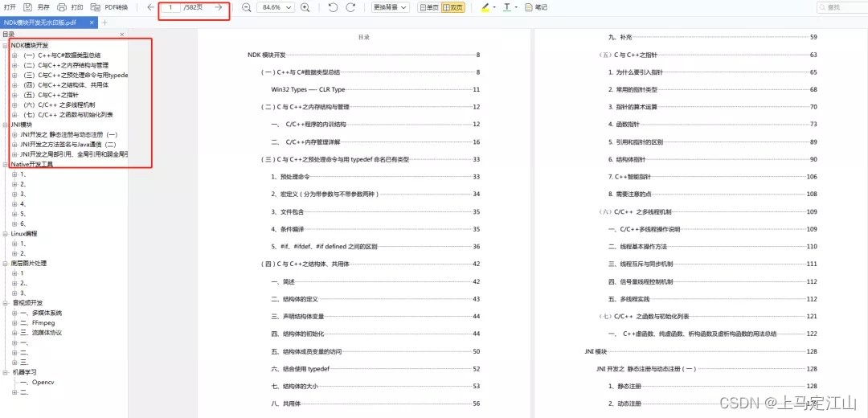The image size is (868, 418).
Task: Go to previous page with left arrow
Action: coord(150,7)
